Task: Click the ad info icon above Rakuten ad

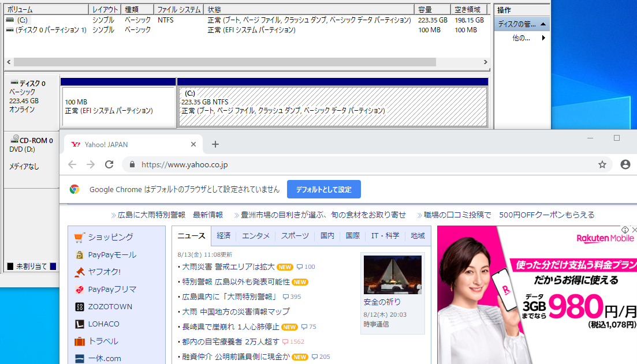Action: pos(625,230)
